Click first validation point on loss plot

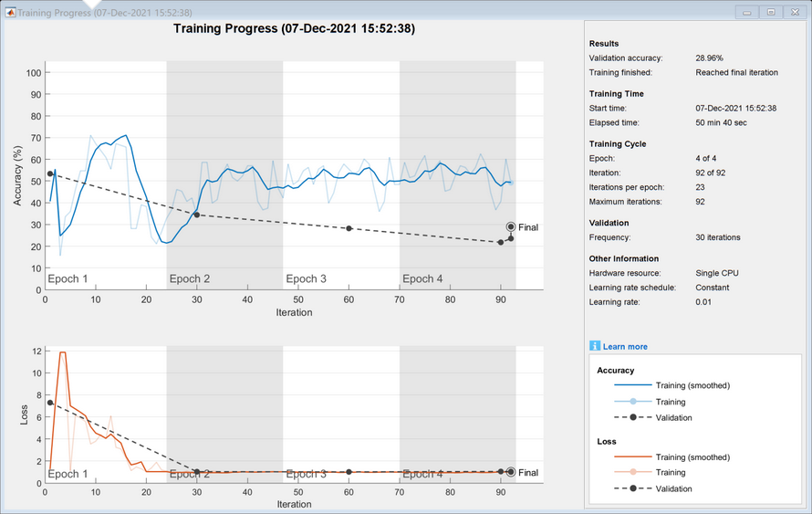coord(50,403)
